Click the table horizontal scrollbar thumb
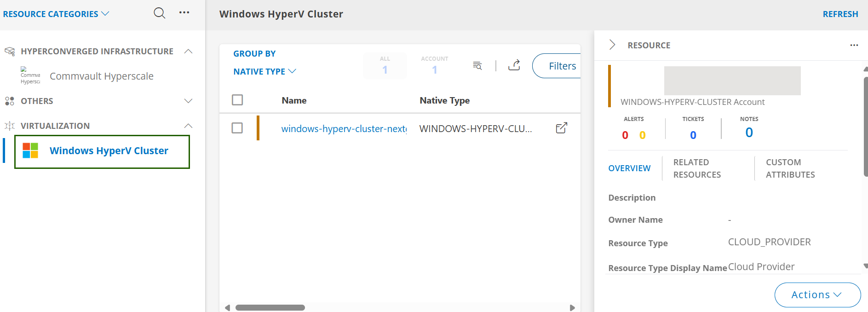Screen dimensions: 868x312 pos(270,307)
